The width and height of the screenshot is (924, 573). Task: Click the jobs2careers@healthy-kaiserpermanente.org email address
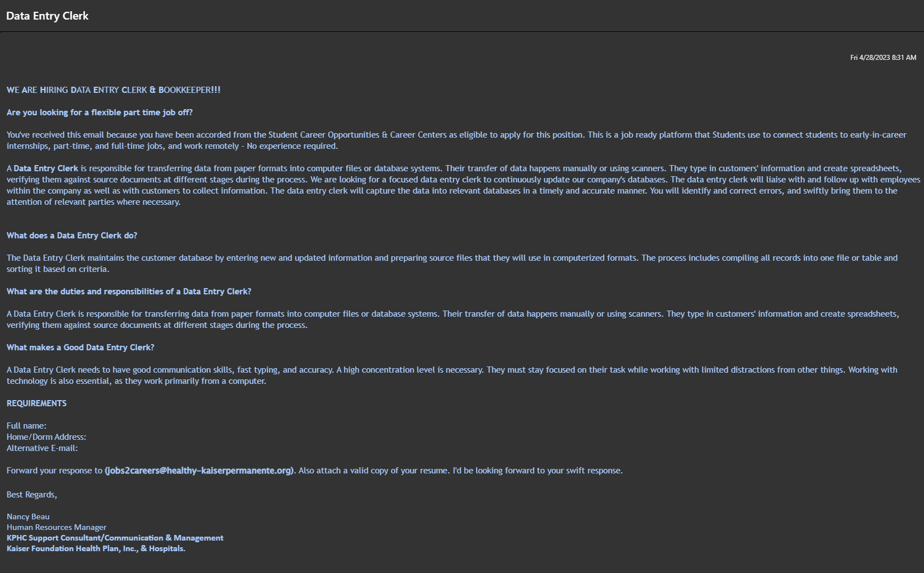[x=199, y=471]
